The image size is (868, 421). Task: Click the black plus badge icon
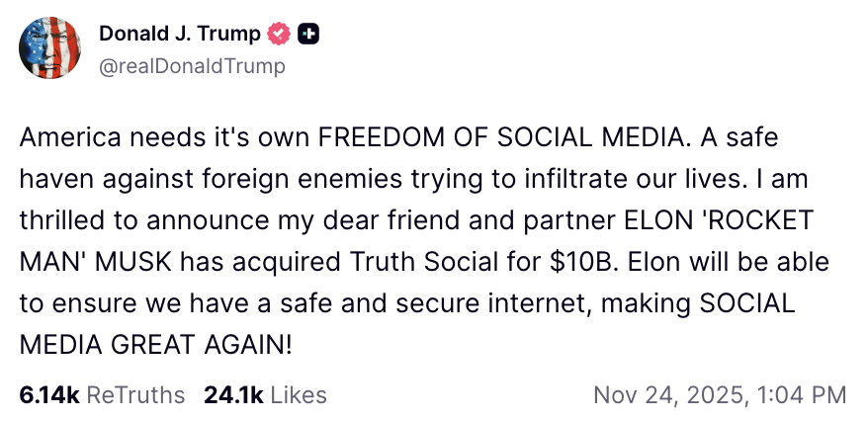(x=309, y=35)
